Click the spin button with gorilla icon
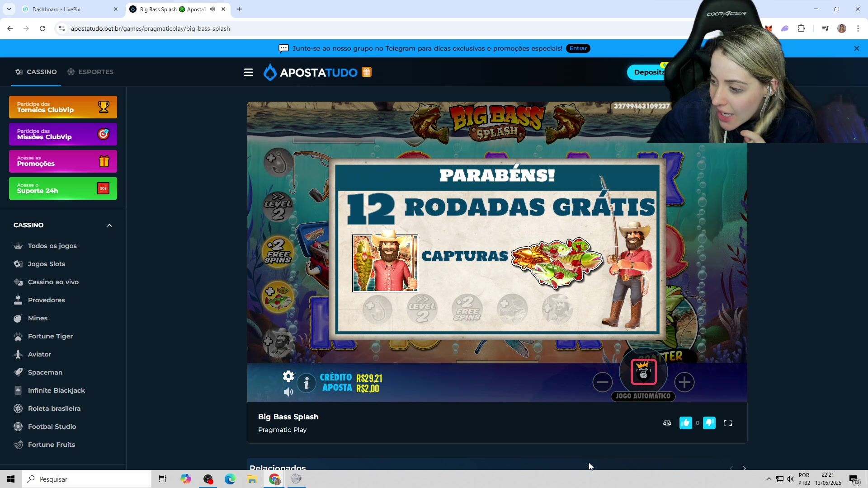The height and width of the screenshot is (488, 868). point(644,372)
